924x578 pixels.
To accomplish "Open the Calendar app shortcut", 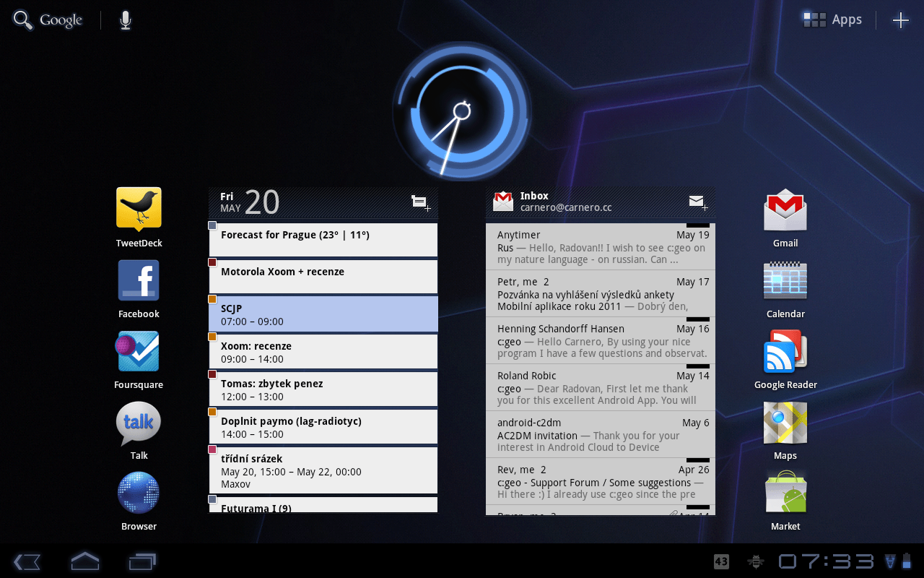I will coord(785,281).
